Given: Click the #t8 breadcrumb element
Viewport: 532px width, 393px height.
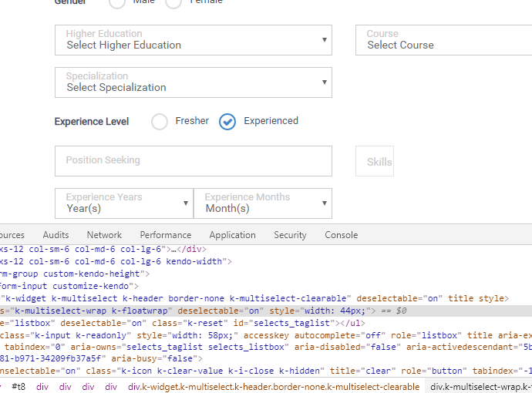Looking at the screenshot, I should coord(19,387).
